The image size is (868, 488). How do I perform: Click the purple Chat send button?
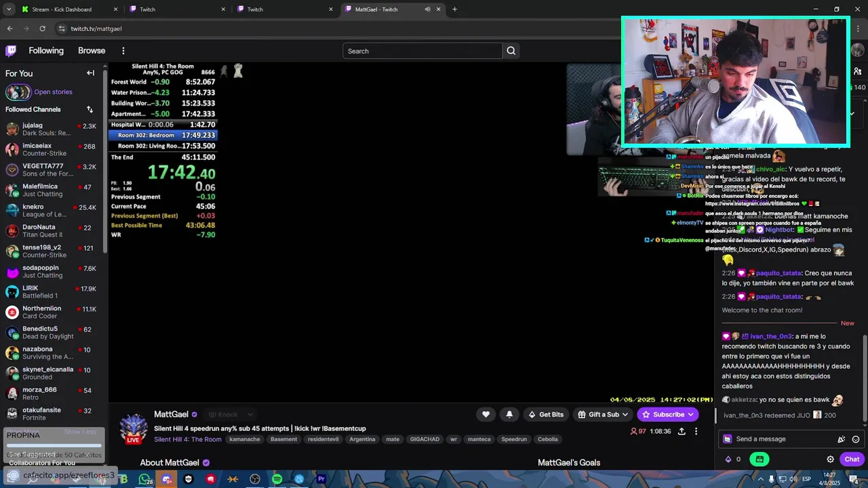click(852, 459)
